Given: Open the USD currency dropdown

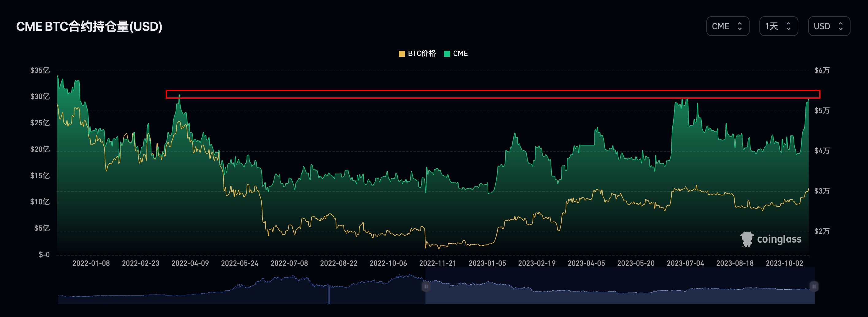Looking at the screenshot, I should click(829, 26).
